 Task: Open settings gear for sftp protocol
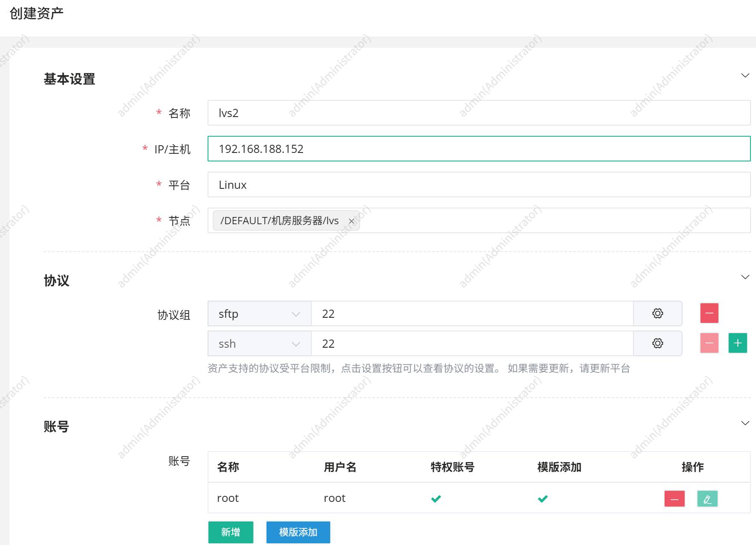[x=657, y=314]
